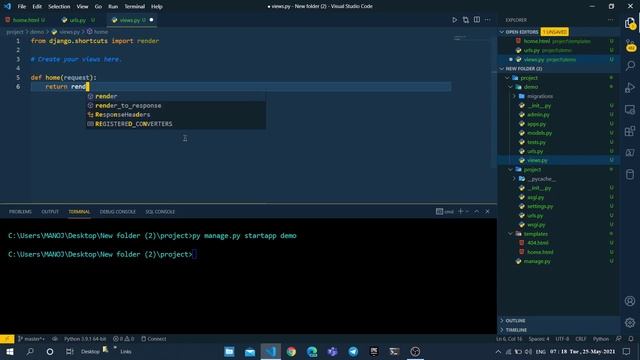The image size is (640, 360).
Task: Click the CRLF end of line setting
Action: point(580,339)
